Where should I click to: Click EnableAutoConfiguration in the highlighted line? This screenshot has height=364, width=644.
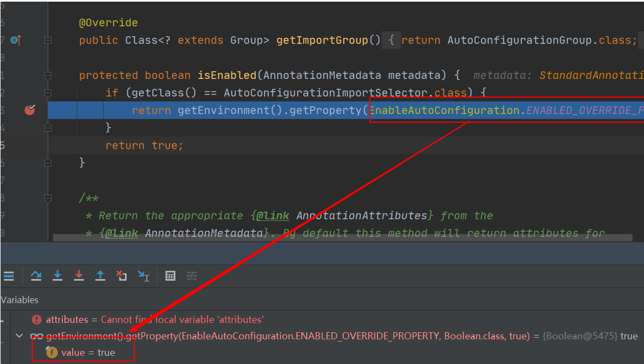(x=444, y=110)
